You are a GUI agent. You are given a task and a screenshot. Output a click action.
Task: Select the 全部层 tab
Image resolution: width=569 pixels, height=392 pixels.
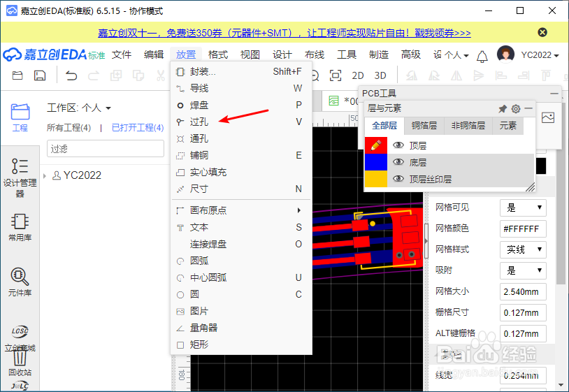click(384, 126)
